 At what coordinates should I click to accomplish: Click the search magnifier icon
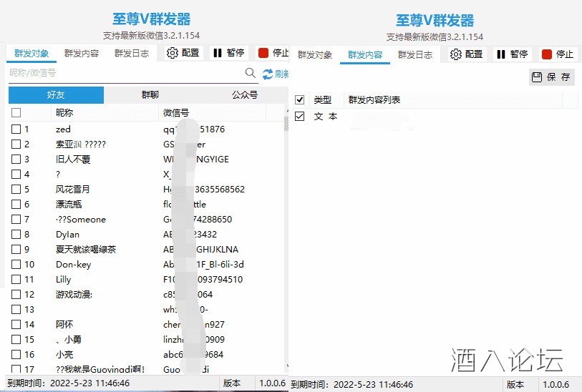(x=251, y=73)
